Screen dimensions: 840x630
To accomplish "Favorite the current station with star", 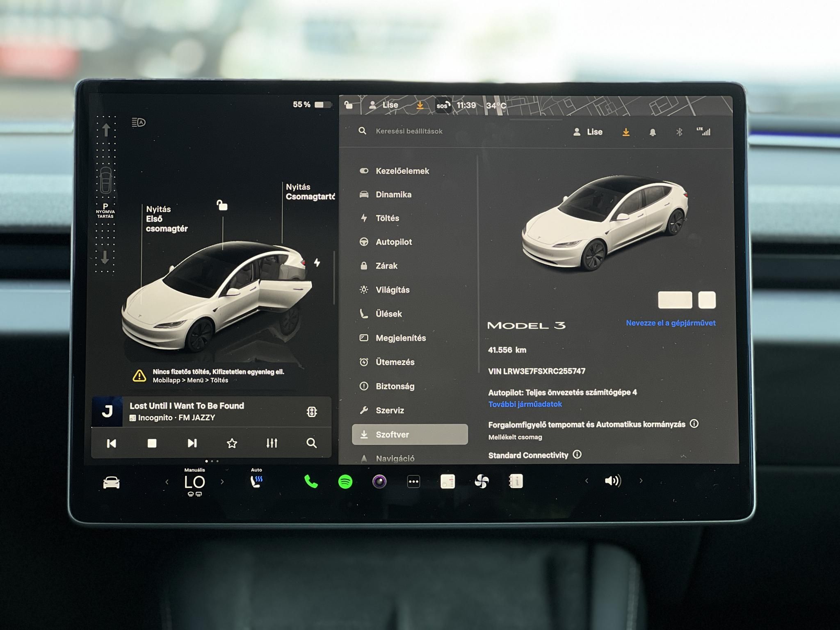I will (232, 443).
